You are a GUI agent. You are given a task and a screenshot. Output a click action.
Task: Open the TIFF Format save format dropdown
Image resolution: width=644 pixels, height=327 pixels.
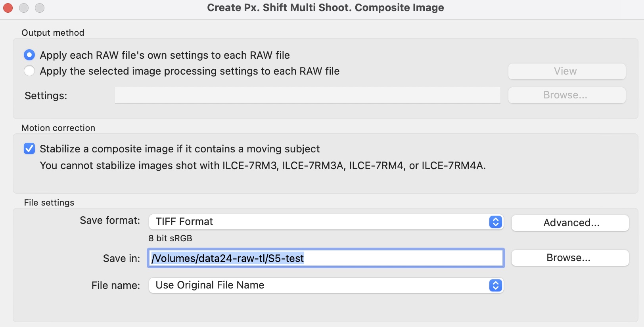click(x=326, y=222)
